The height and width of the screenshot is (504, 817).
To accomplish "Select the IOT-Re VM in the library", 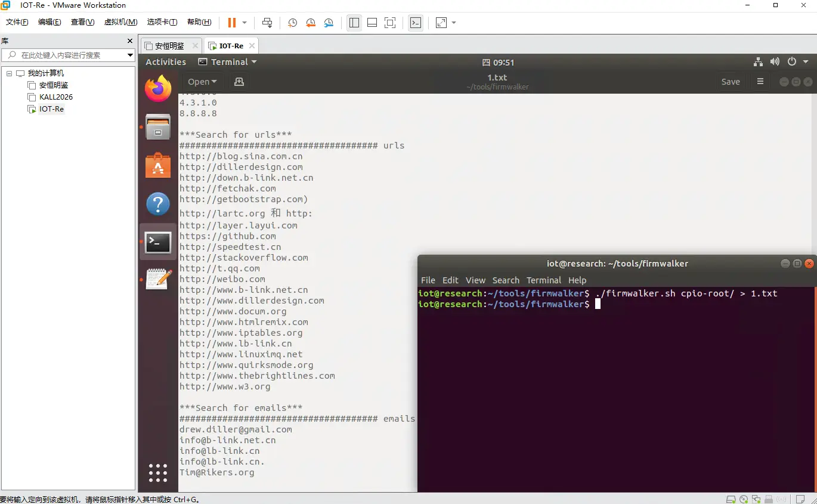I will pyautogui.click(x=51, y=109).
